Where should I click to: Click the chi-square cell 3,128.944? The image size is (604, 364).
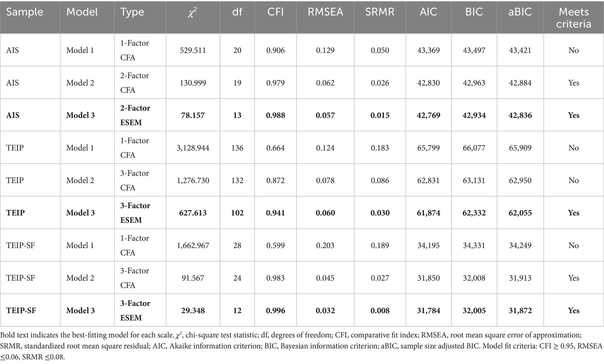coord(193,148)
